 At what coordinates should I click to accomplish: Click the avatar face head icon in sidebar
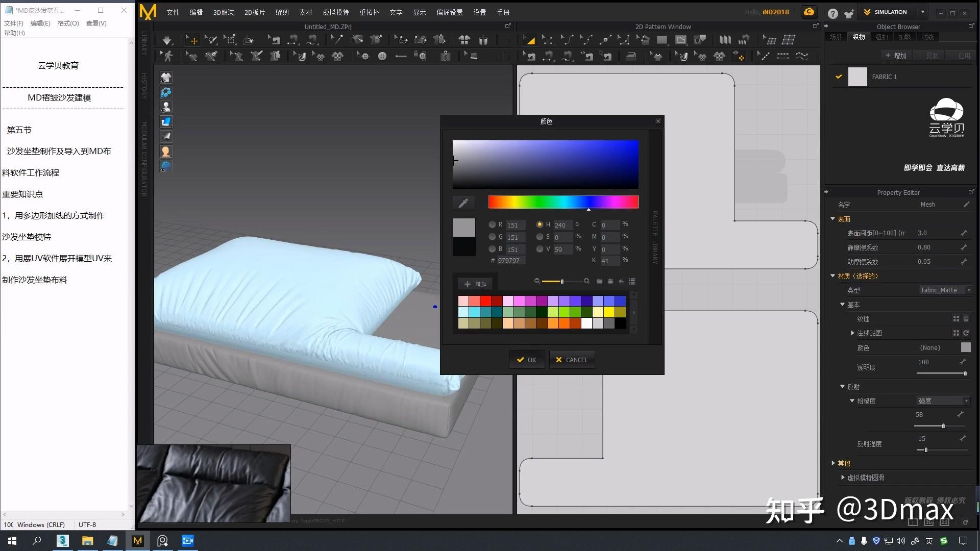coord(166,152)
